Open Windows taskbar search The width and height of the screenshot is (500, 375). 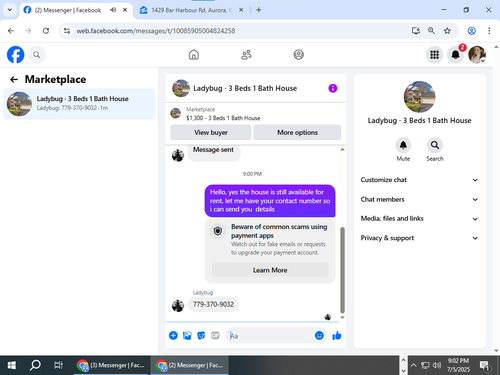coord(35,365)
